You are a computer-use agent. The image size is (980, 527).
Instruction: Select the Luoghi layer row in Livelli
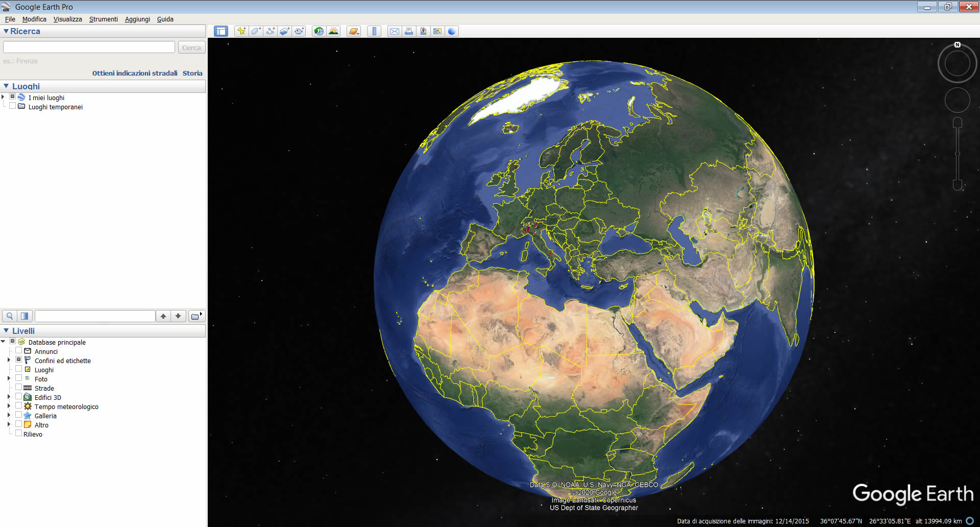tap(44, 370)
